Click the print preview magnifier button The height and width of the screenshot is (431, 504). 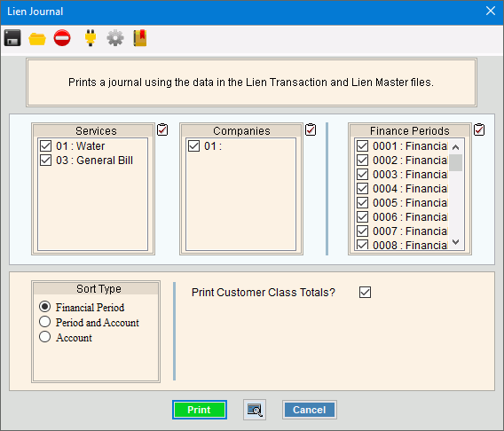coord(255,410)
